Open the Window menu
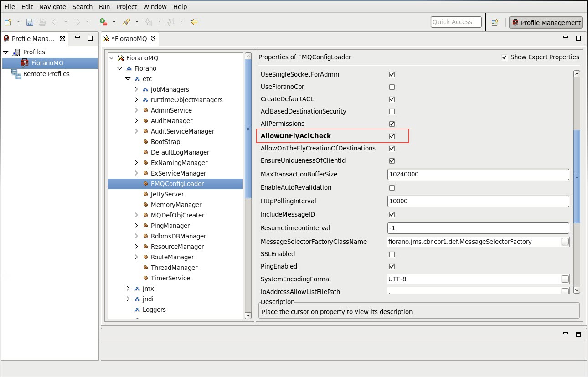The image size is (588, 377). point(155,7)
